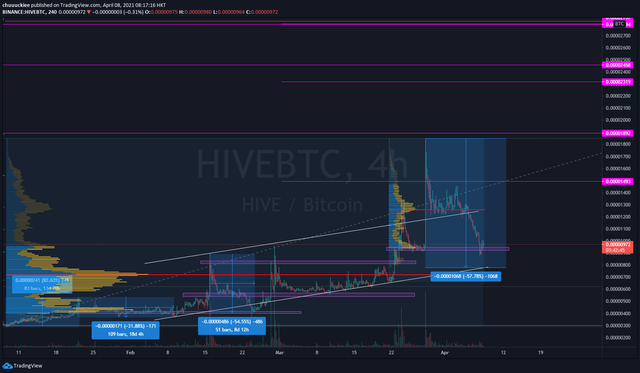Image resolution: width=640 pixels, height=373 pixels.
Task: Click the 0.00002200 price axis tick
Action: coord(618,96)
